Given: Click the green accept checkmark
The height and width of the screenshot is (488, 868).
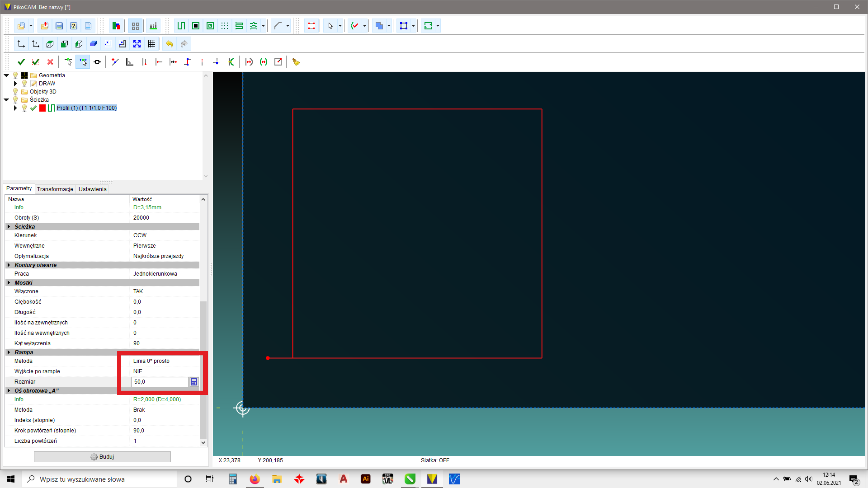Looking at the screenshot, I should [21, 62].
